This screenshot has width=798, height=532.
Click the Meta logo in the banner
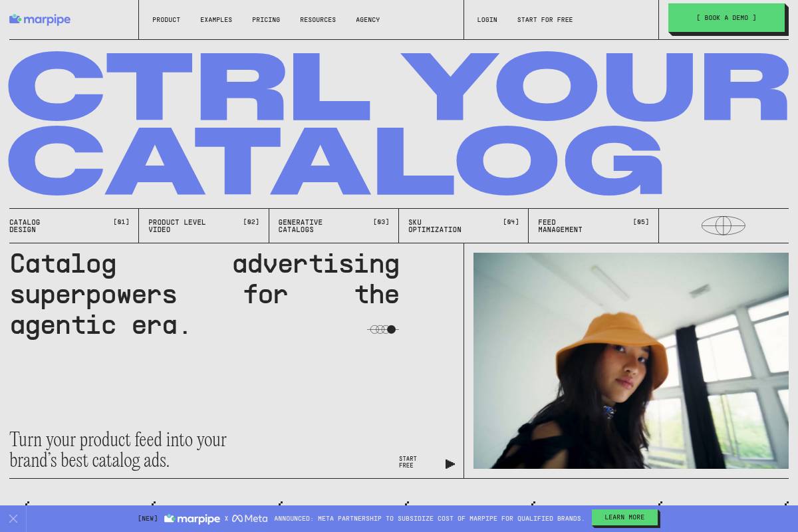tap(250, 519)
